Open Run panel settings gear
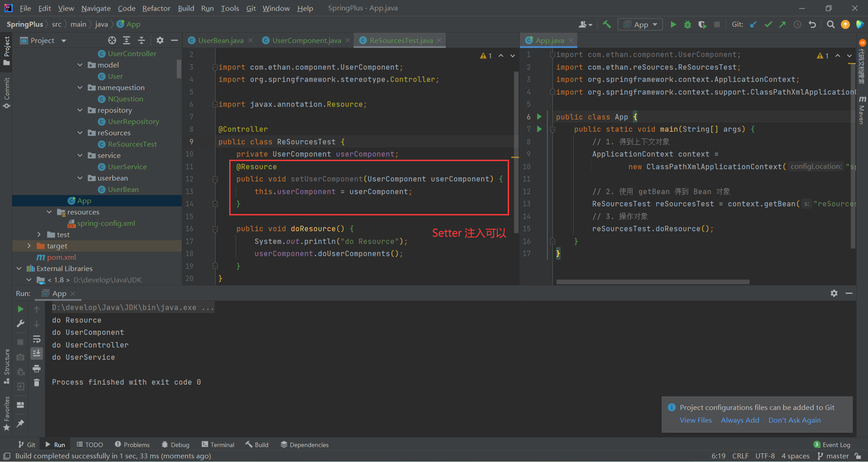The image size is (868, 462). (x=834, y=293)
